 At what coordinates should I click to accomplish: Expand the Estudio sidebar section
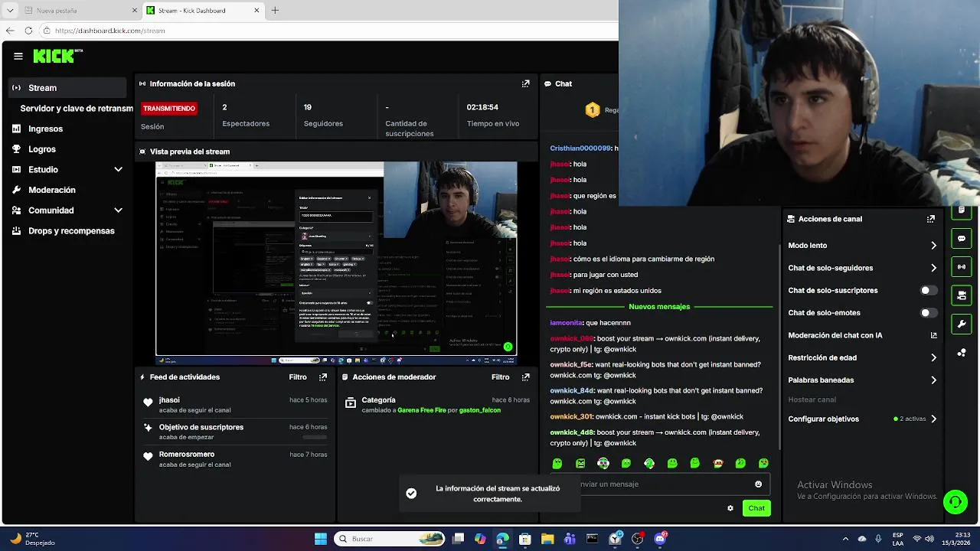(119, 169)
